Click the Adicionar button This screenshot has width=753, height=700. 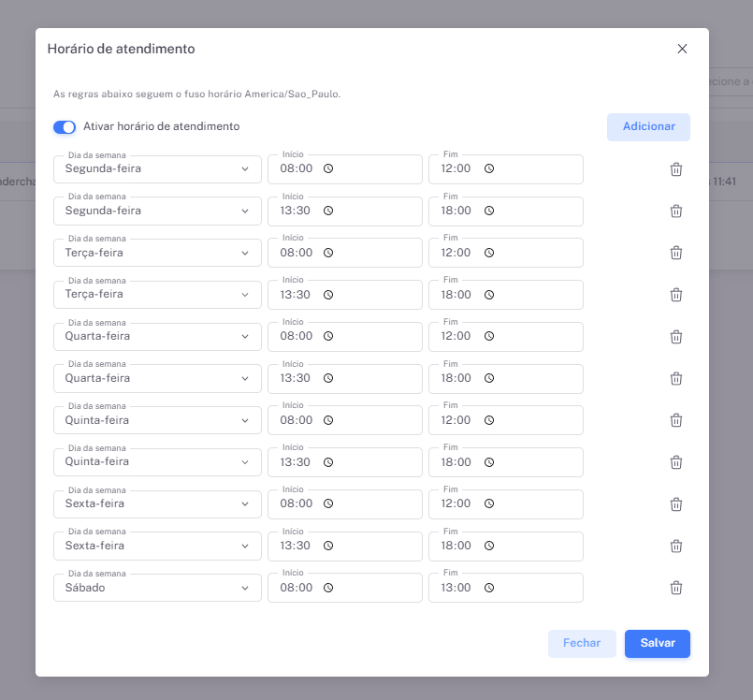pyautogui.click(x=648, y=127)
